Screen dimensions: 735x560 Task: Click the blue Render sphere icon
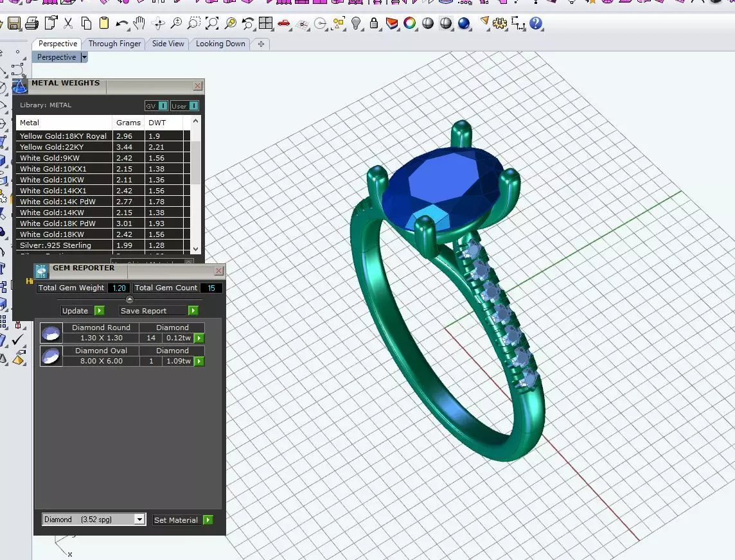point(464,23)
